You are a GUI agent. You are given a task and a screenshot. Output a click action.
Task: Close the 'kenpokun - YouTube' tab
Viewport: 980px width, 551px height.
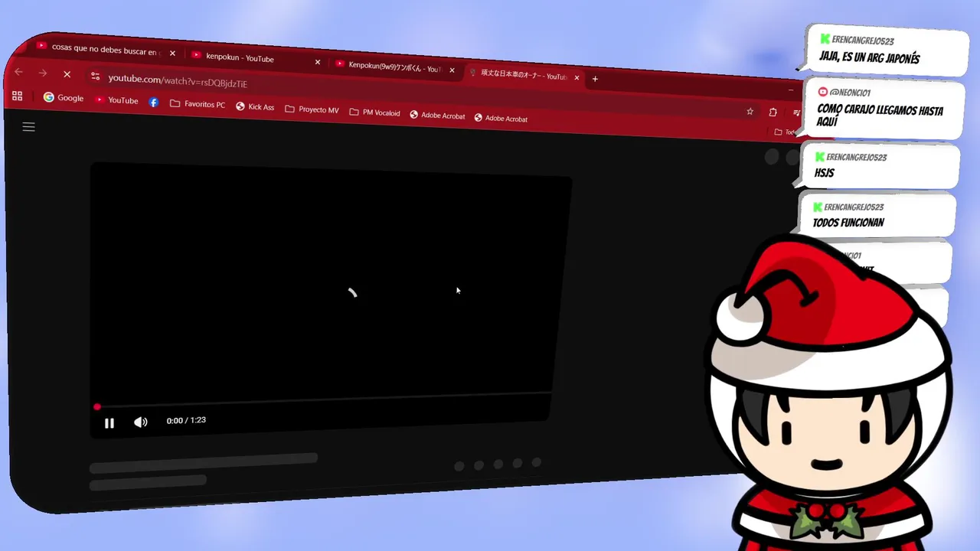(318, 62)
